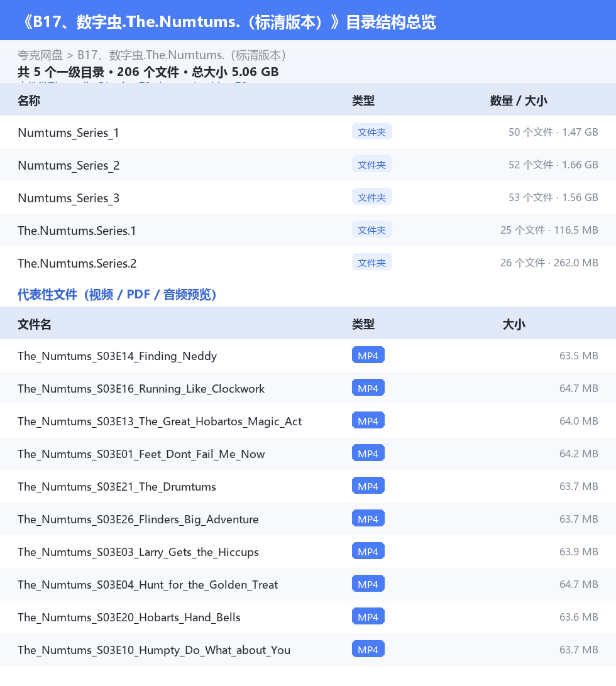The image size is (616, 686).
Task: Open the Numtums_Series_2 folder
Action: (69, 165)
